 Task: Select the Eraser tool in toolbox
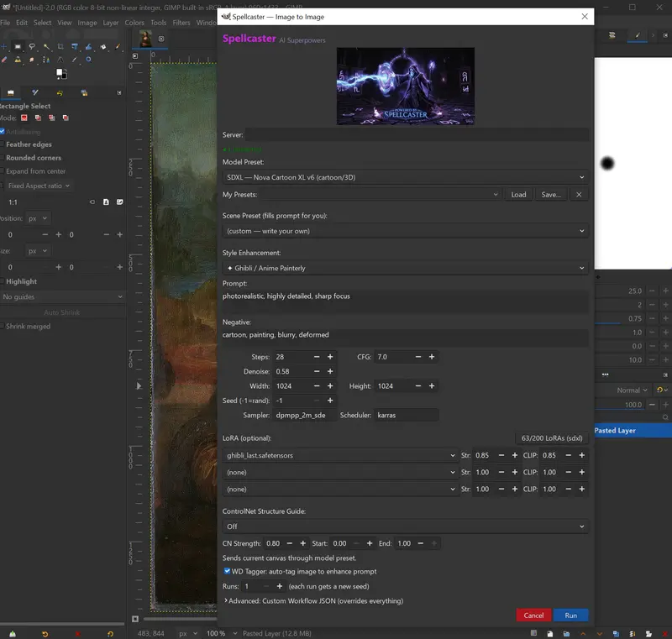point(4,60)
